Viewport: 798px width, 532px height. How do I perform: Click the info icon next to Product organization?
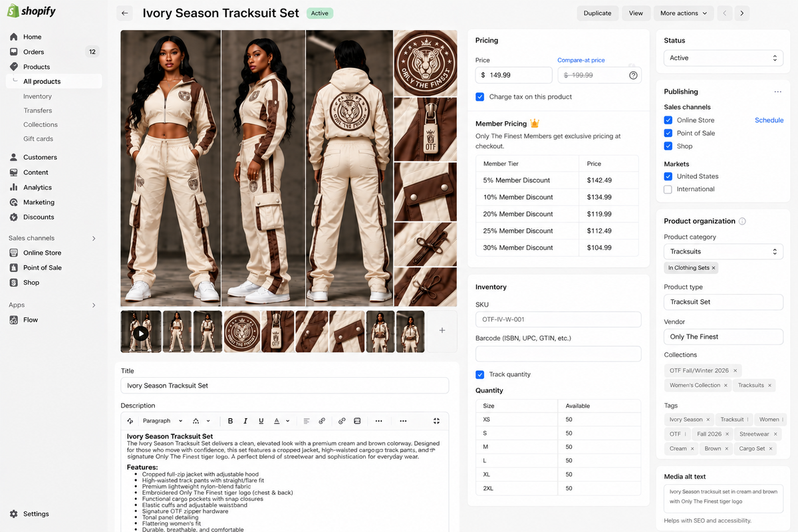point(743,221)
